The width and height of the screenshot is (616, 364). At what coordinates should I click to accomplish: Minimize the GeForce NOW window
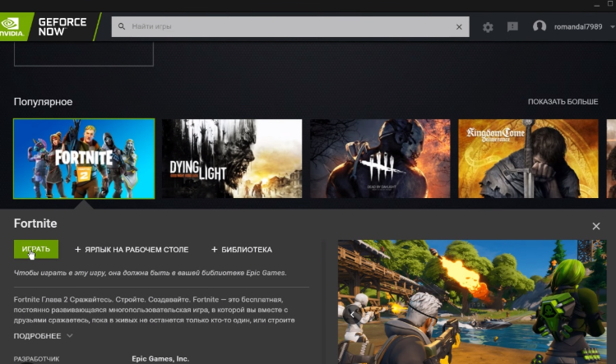[x=597, y=5]
